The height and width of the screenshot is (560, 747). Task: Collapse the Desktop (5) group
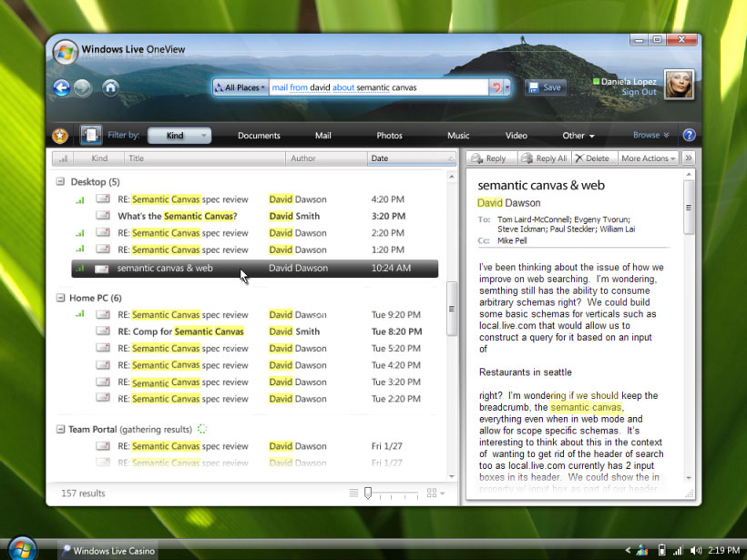pyautogui.click(x=60, y=181)
